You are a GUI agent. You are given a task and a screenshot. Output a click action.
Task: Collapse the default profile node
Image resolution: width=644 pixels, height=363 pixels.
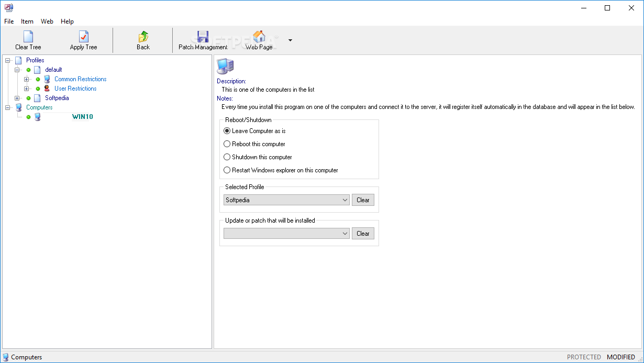point(17,70)
